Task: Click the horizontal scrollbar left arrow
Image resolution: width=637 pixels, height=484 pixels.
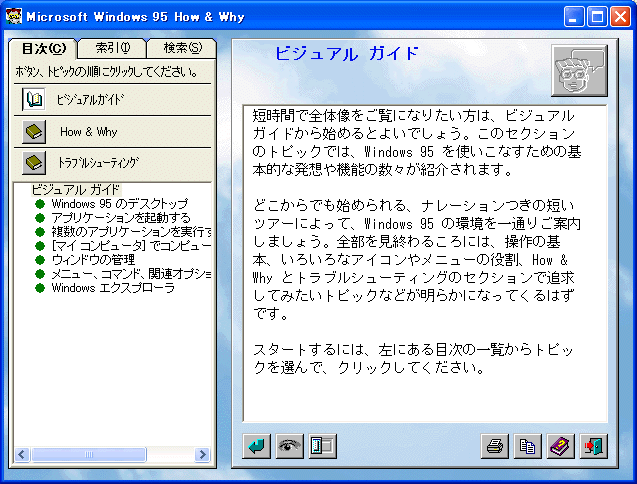Action: (x=22, y=454)
